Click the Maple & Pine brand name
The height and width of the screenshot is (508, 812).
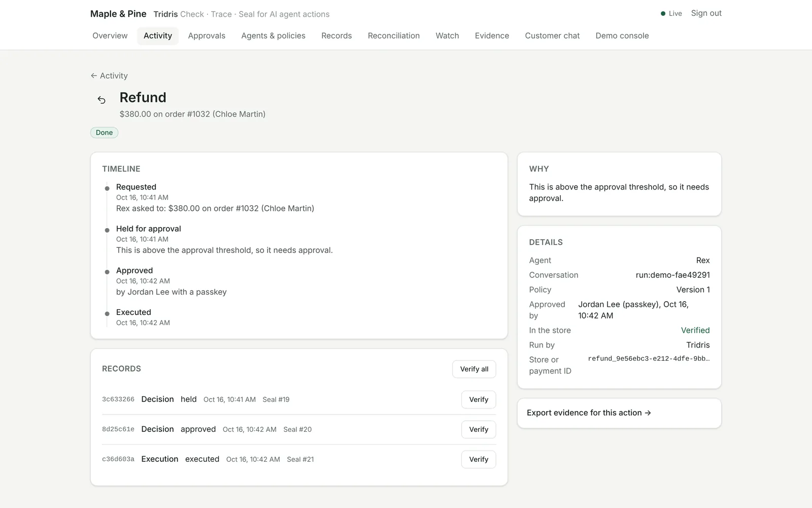click(118, 14)
